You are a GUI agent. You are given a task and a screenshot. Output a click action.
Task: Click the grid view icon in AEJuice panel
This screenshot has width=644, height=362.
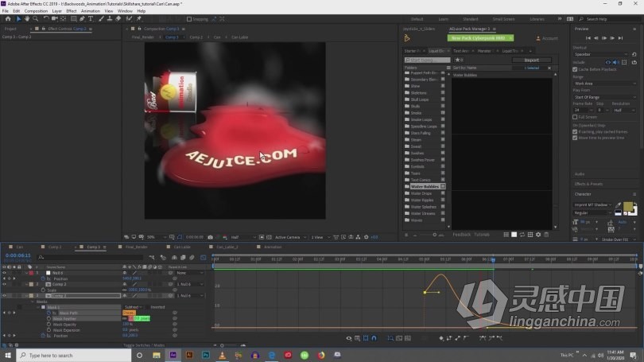(x=506, y=235)
